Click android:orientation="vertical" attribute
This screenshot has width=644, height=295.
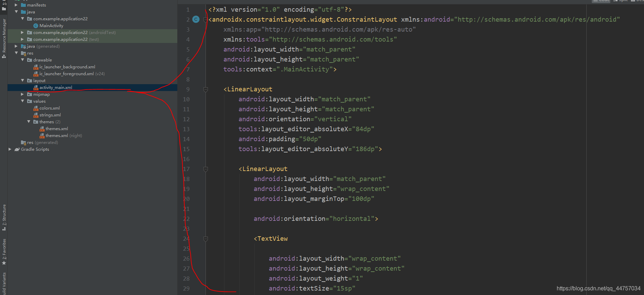pyautogui.click(x=295, y=119)
